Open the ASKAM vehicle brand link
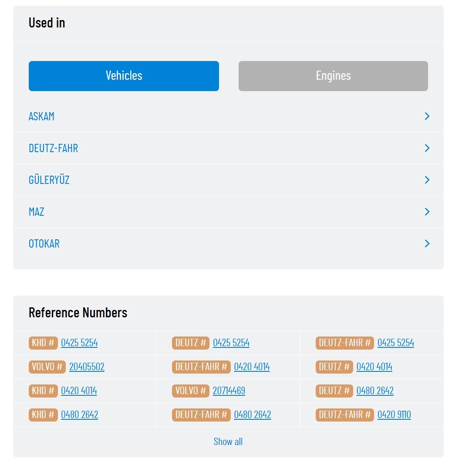 [42, 116]
